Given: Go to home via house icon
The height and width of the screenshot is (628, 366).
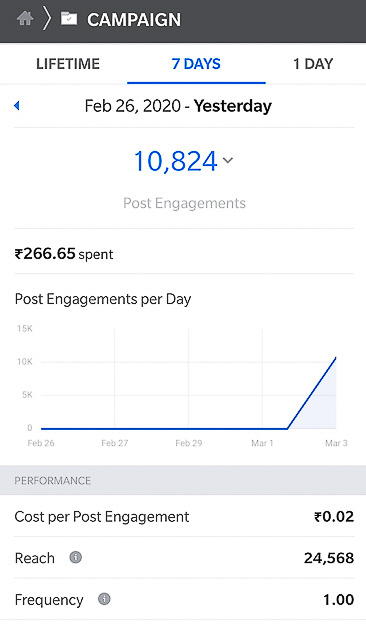Looking at the screenshot, I should pyautogui.click(x=25, y=18).
